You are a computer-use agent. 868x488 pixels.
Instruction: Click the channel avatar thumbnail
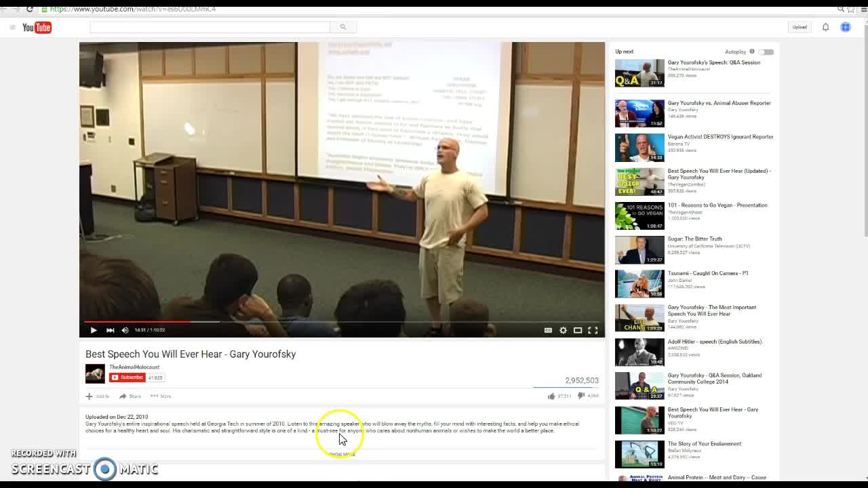pyautogui.click(x=95, y=373)
